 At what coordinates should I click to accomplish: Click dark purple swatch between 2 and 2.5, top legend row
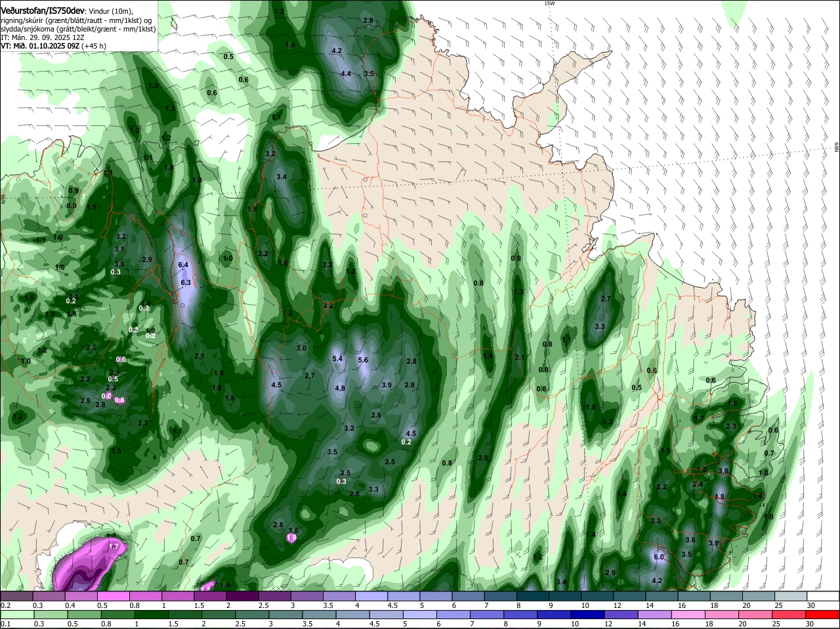(x=242, y=596)
